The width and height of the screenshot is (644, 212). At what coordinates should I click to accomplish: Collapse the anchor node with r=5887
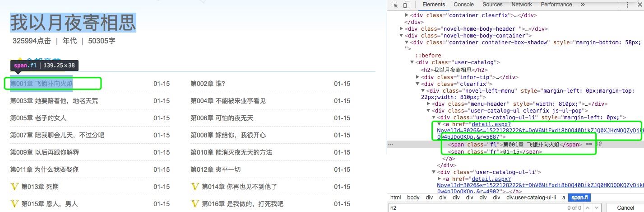click(x=439, y=124)
